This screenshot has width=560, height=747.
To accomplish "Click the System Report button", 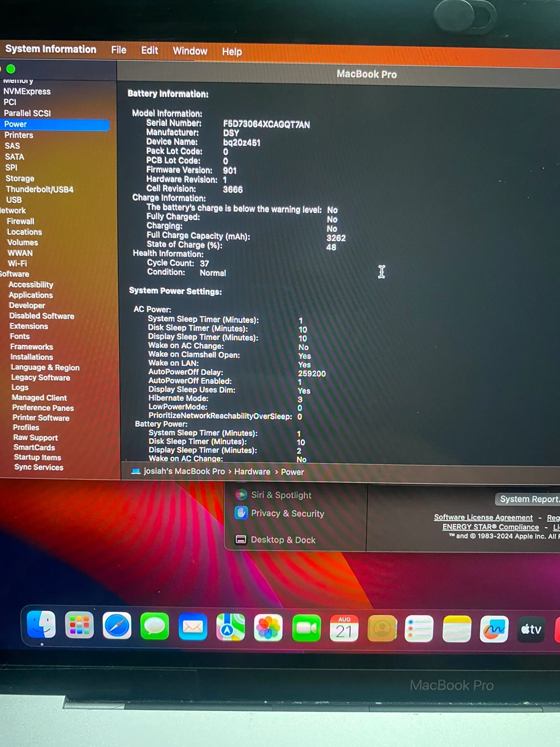I will (528, 499).
